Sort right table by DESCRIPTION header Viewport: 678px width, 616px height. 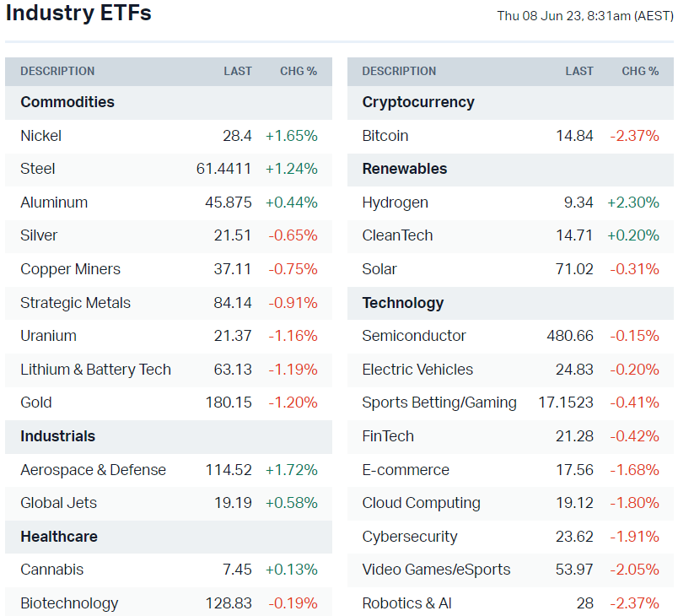(x=399, y=72)
